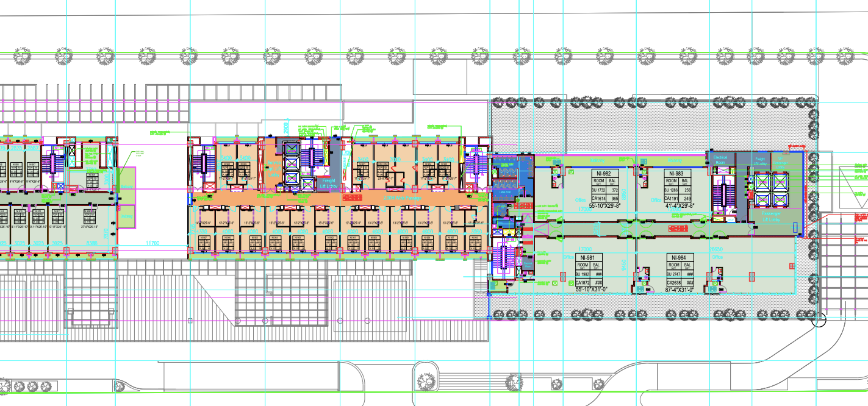Select the 41'-4"X29'-8" room size label
The width and height of the screenshot is (868, 406).
[x=680, y=206]
